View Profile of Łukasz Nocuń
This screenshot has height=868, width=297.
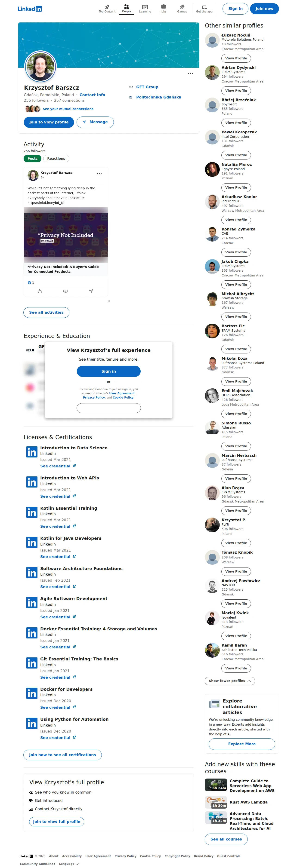click(236, 58)
